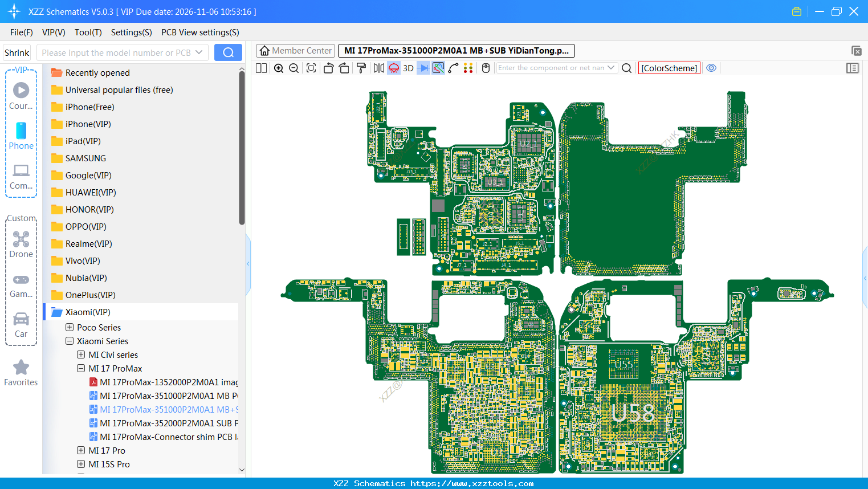Image resolution: width=868 pixels, height=489 pixels.
Task: Open the PCB View settings(S) menu
Action: click(x=201, y=32)
